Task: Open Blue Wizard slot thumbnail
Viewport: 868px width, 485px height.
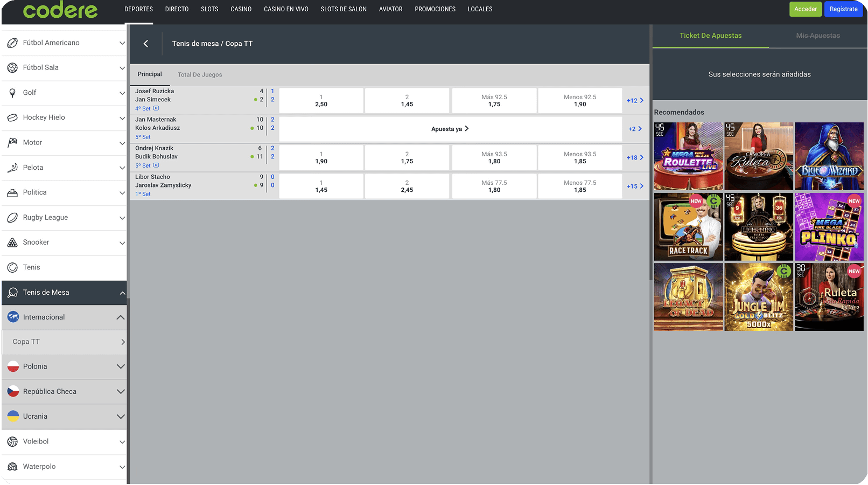Action: 829,156
